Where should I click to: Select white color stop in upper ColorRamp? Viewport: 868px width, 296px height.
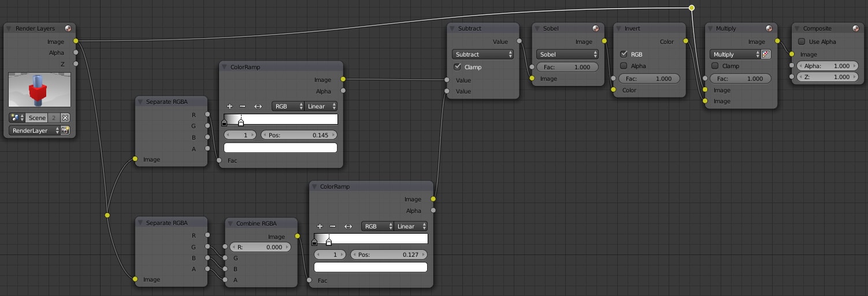tap(241, 122)
